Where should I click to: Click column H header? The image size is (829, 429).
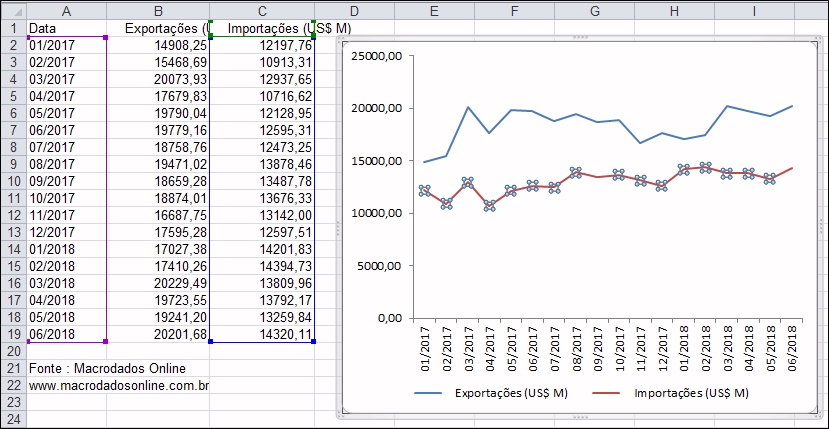674,9
